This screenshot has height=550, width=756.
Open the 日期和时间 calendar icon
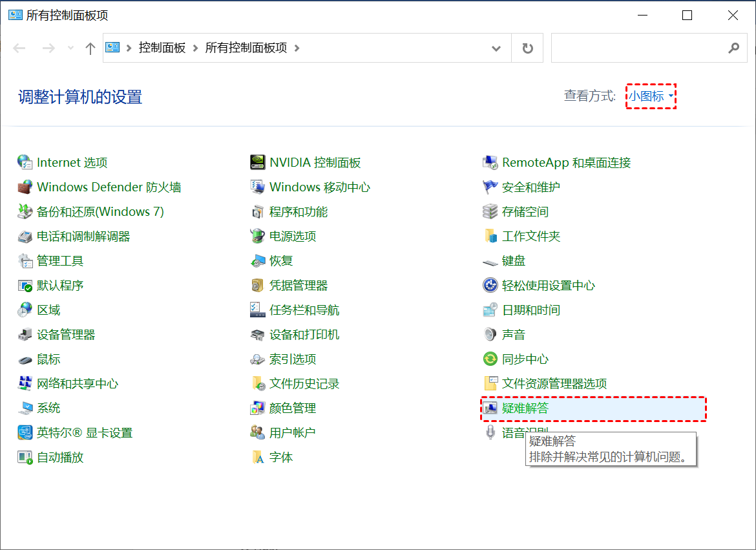click(490, 310)
